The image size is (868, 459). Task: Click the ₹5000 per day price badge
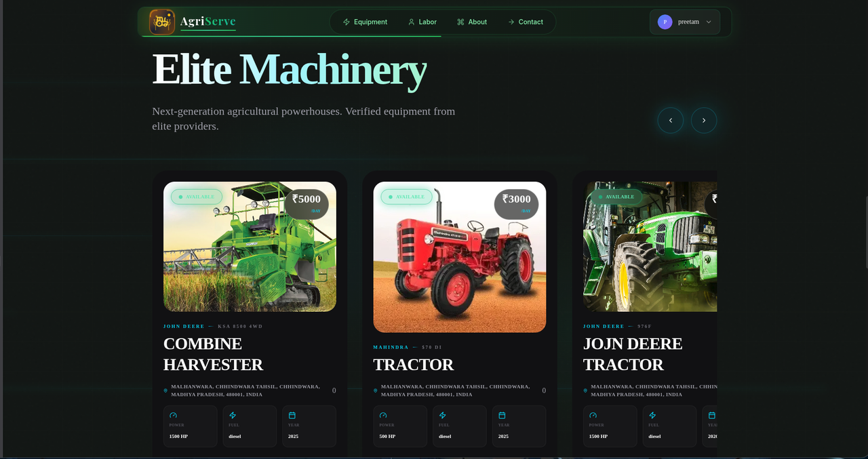coord(307,204)
